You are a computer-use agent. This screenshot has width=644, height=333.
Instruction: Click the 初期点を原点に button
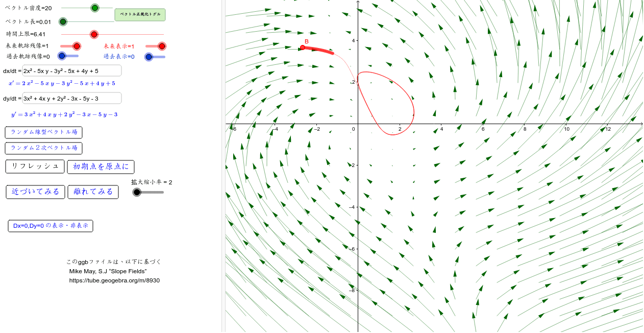(x=101, y=167)
